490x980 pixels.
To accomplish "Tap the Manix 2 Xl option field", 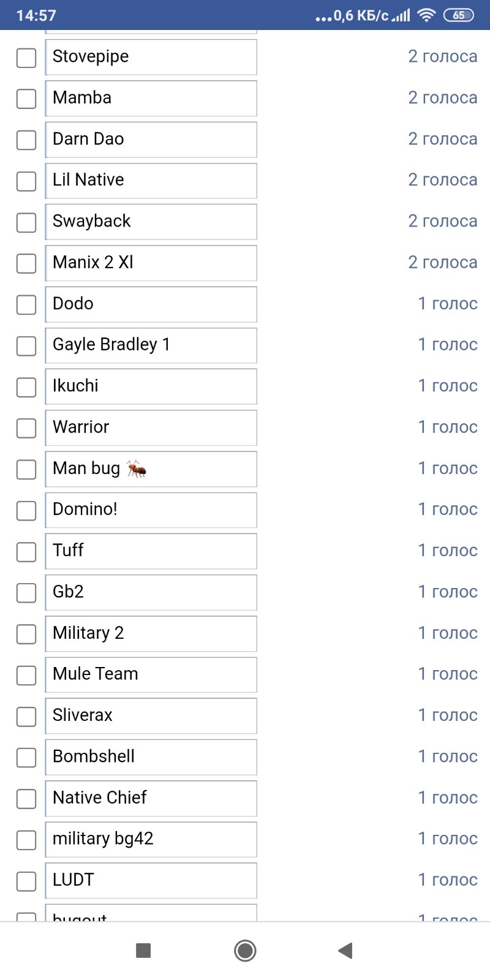I will 151,263.
